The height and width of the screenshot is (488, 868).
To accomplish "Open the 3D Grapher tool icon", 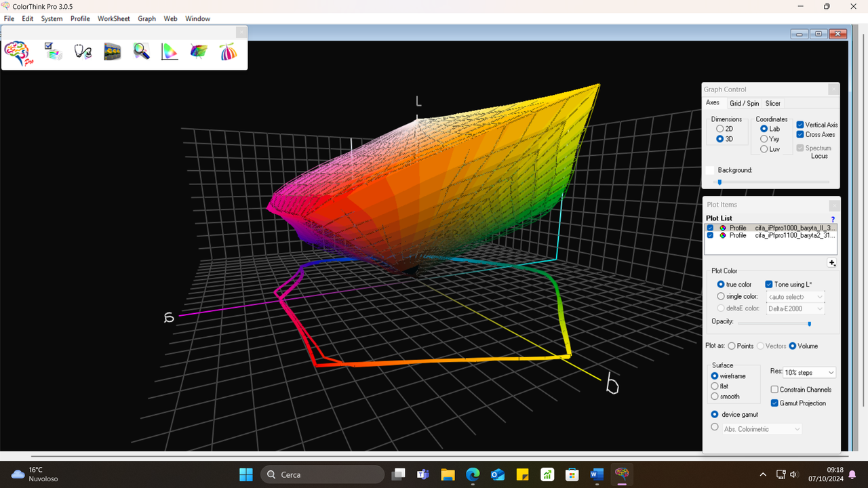I will 198,51.
